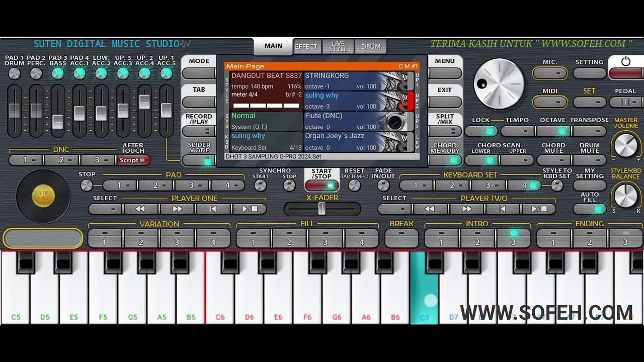Screen dimensions: 644x362
Task: Toggle the UP.1 ACC.5 knob
Action: click(x=166, y=73)
